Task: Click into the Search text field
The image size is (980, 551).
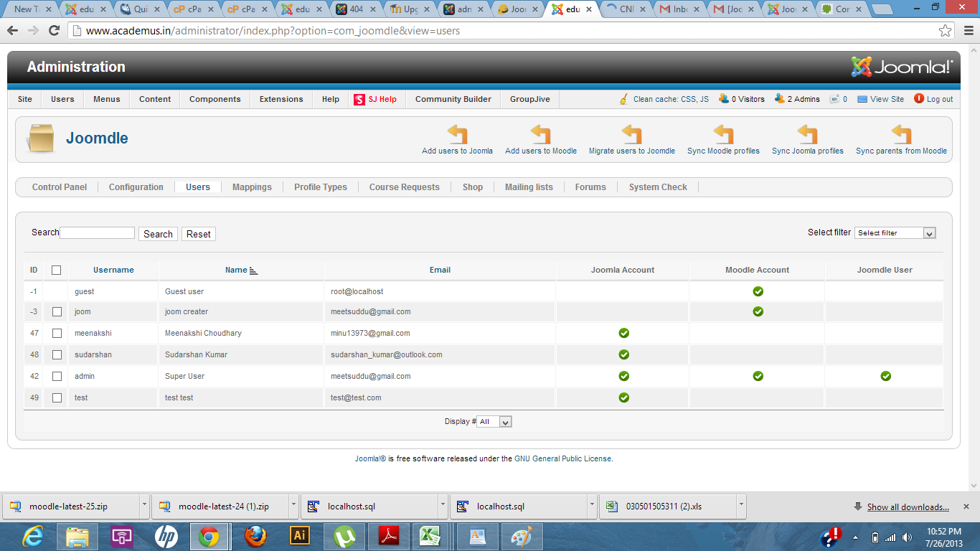Action: [x=98, y=233]
